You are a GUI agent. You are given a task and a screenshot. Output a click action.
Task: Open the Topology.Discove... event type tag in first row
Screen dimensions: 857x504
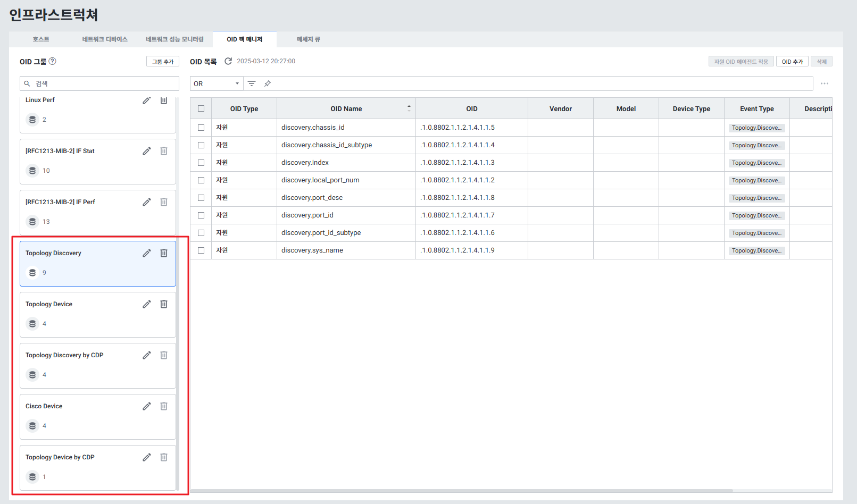(x=756, y=128)
